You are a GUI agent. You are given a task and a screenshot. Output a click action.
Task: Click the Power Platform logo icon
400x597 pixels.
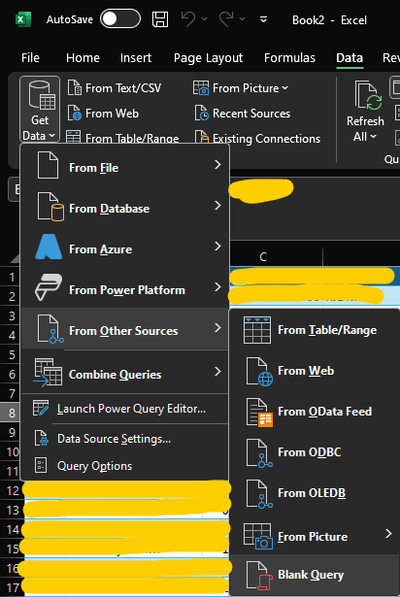pos(48,288)
